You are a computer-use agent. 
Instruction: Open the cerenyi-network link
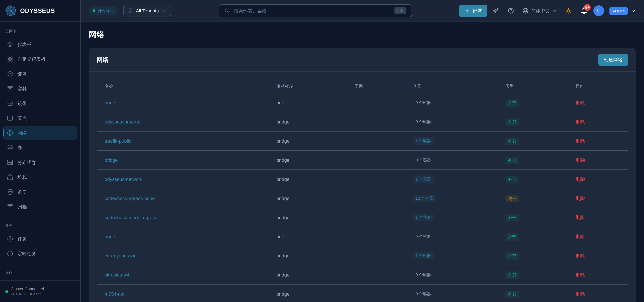[121, 256]
